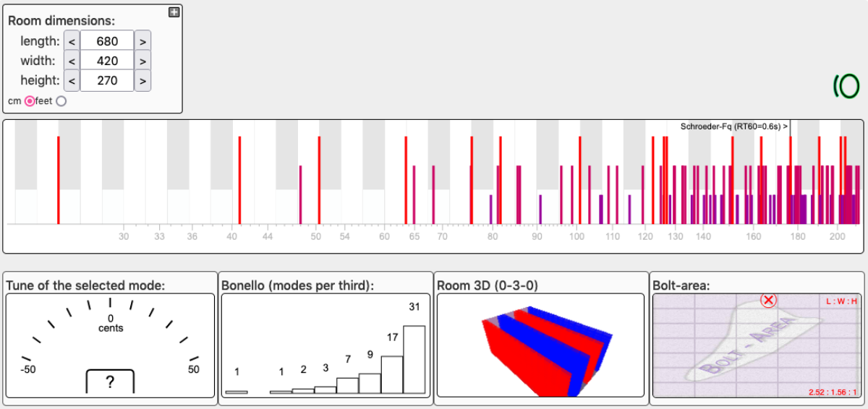Screen dimensions: 868x409
Task: Decrease room length with left arrow
Action: pos(72,42)
